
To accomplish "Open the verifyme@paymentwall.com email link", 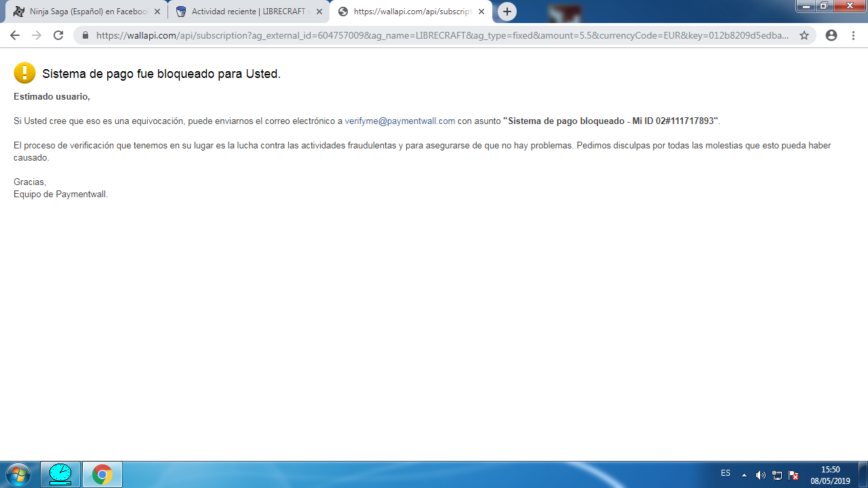I will 400,121.
